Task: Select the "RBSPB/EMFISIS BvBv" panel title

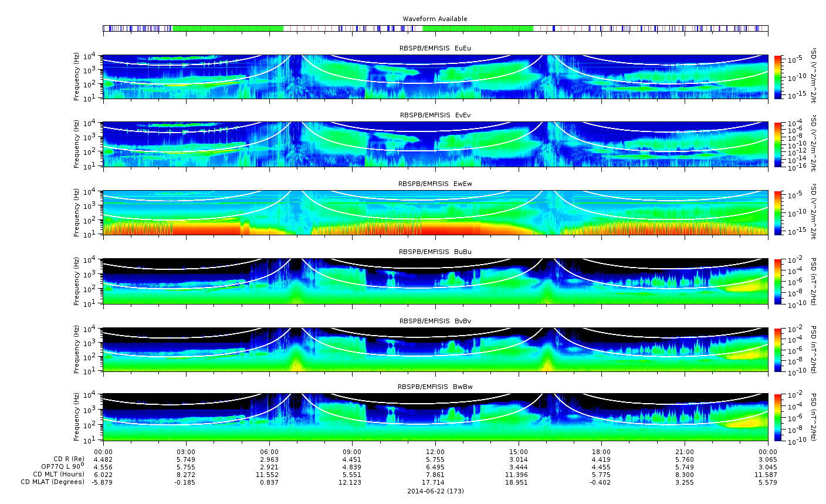Action: point(435,321)
